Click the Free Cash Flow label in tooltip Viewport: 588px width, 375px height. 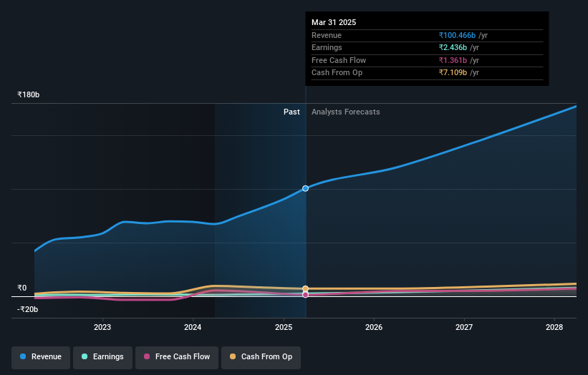[339, 60]
